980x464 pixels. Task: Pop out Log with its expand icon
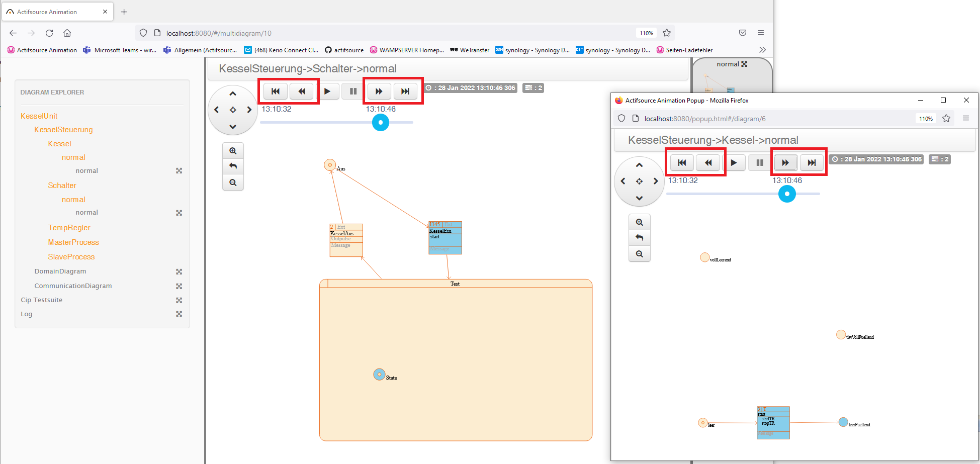[x=179, y=314]
